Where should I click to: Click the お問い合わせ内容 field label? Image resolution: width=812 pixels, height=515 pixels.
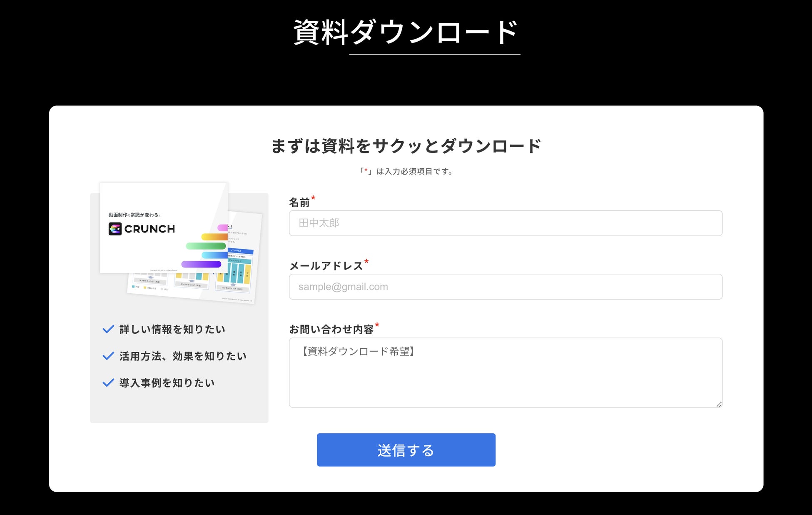pyautogui.click(x=331, y=330)
